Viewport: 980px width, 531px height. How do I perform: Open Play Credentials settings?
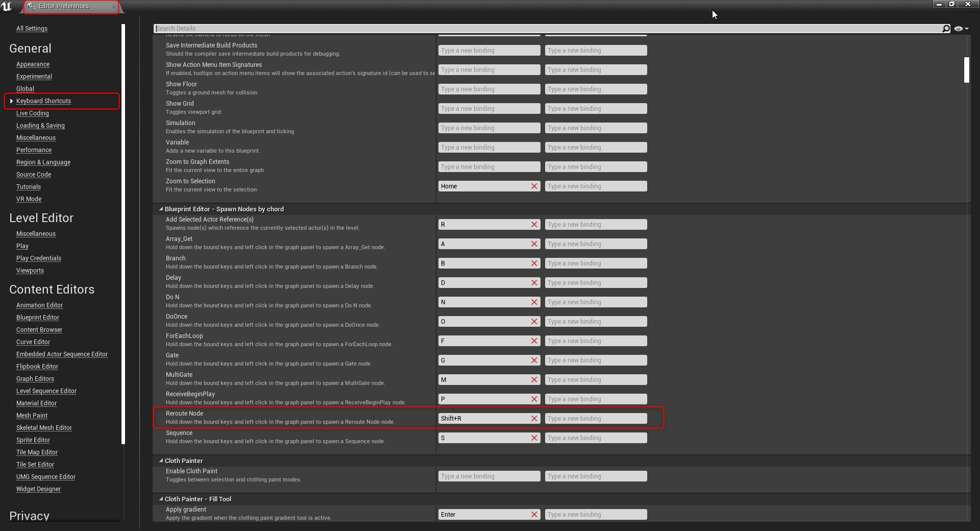point(39,258)
